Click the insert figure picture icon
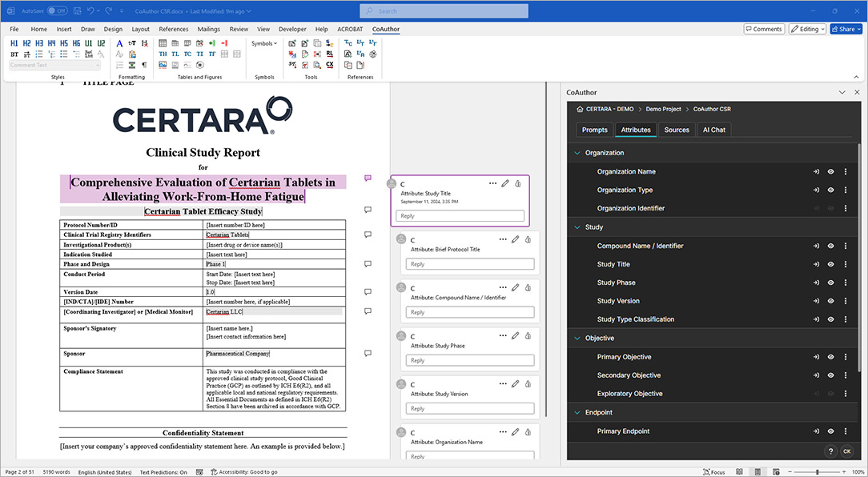The image size is (868, 477). [x=163, y=65]
